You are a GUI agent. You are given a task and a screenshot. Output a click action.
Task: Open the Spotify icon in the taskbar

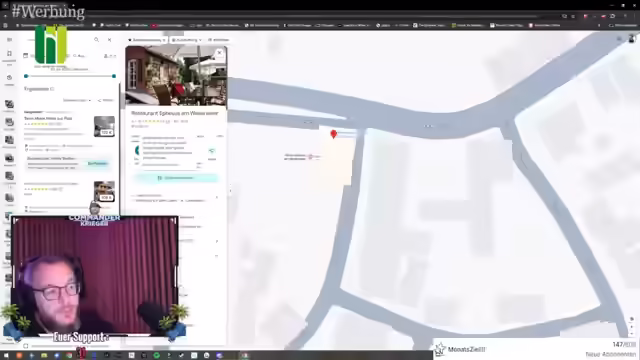click(x=156, y=356)
